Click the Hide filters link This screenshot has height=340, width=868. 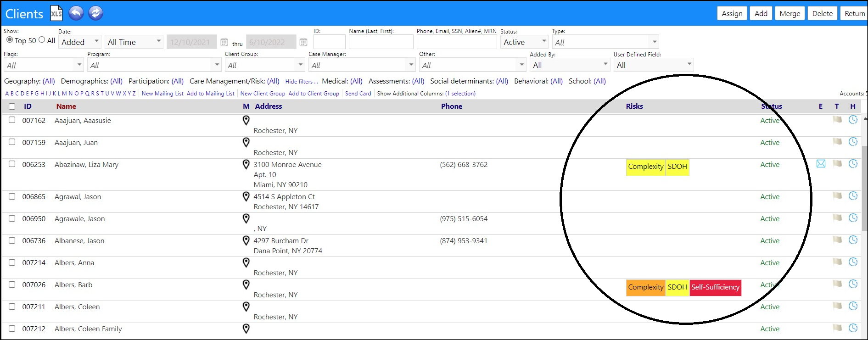coord(302,82)
